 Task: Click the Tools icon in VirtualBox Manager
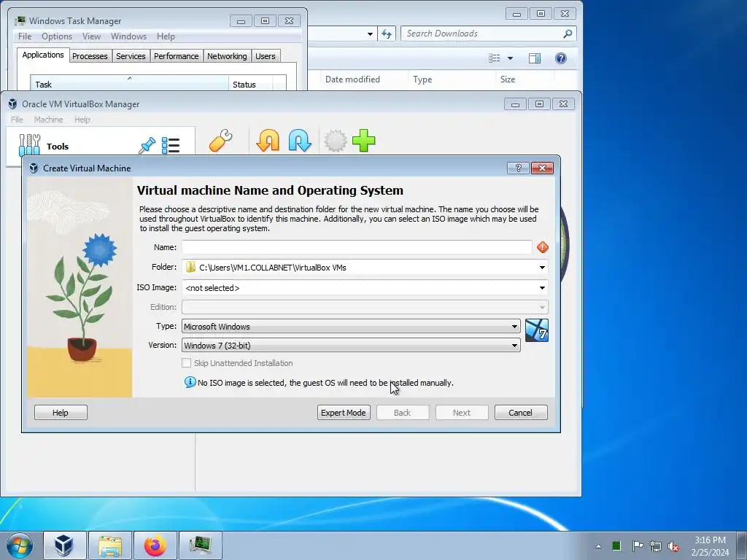(x=29, y=145)
